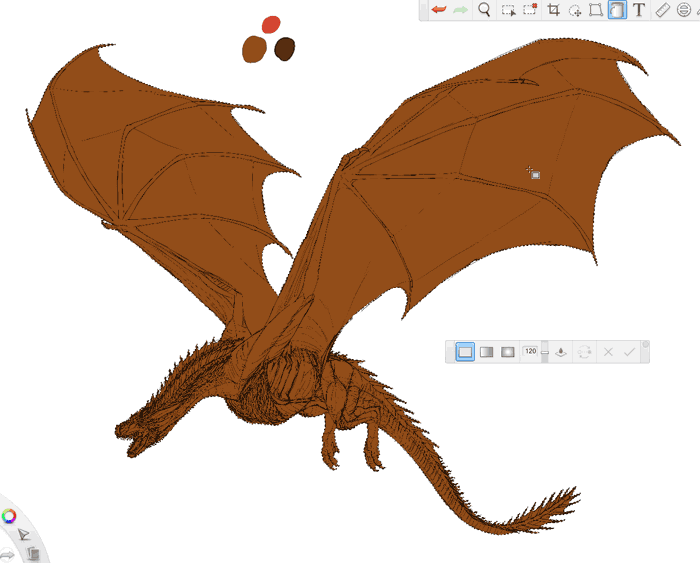Select the Distort transform tool
Image resolution: width=700 pixels, height=563 pixels.
point(596,9)
